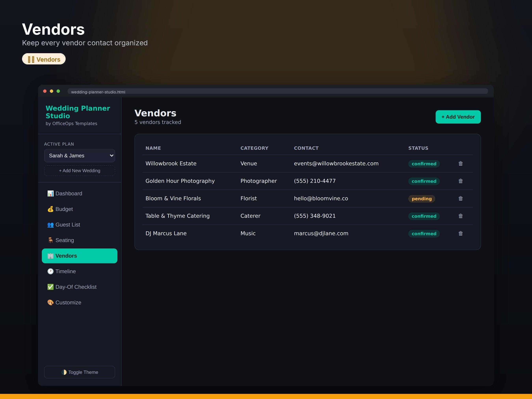Click the pending status badge for Bloom & Vine

pyautogui.click(x=422, y=199)
